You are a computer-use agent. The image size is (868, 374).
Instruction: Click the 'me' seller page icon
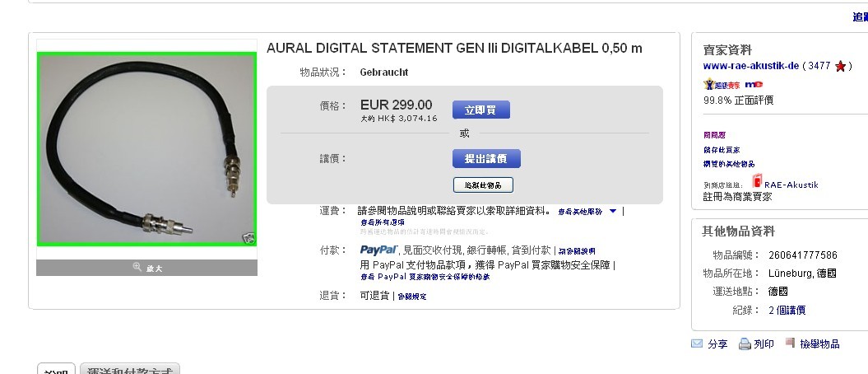(x=754, y=84)
